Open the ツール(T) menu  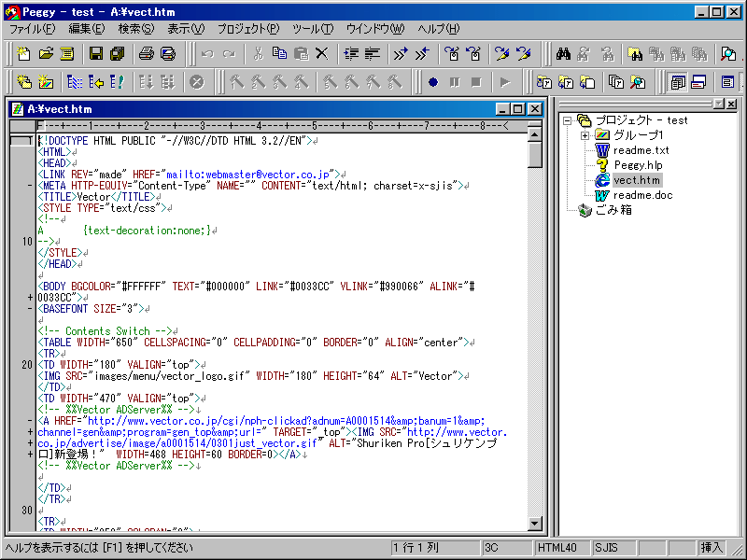[313, 29]
